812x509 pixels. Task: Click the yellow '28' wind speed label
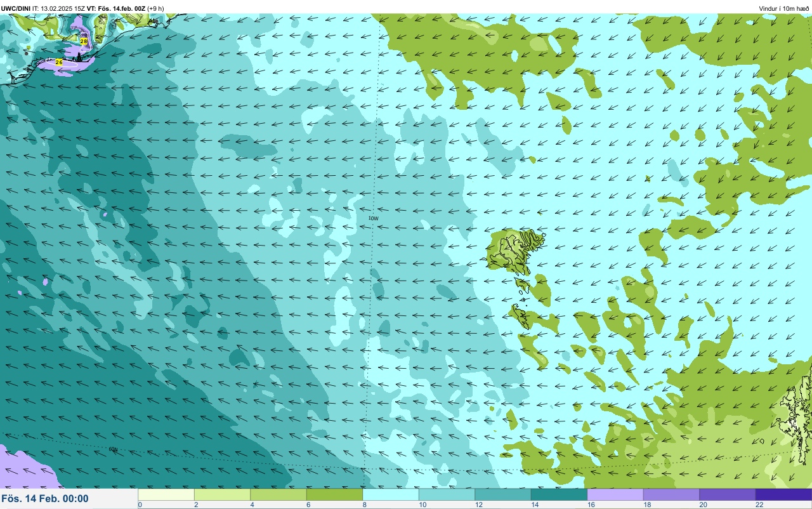[84, 41]
